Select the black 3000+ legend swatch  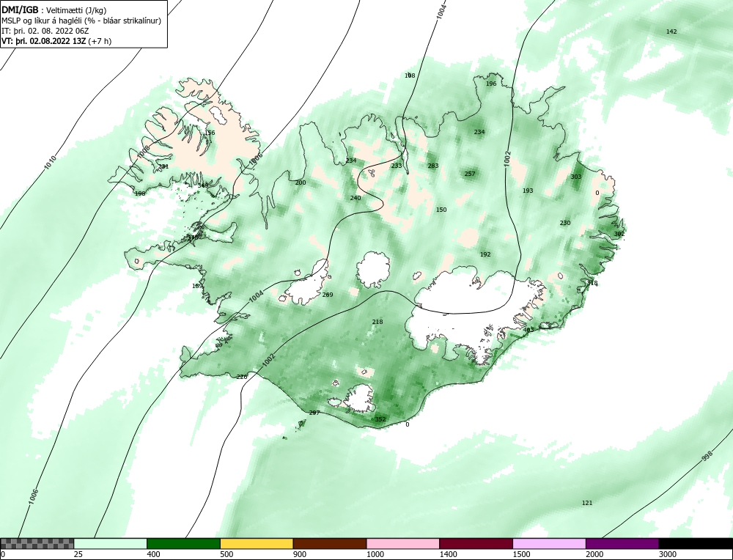(696, 544)
